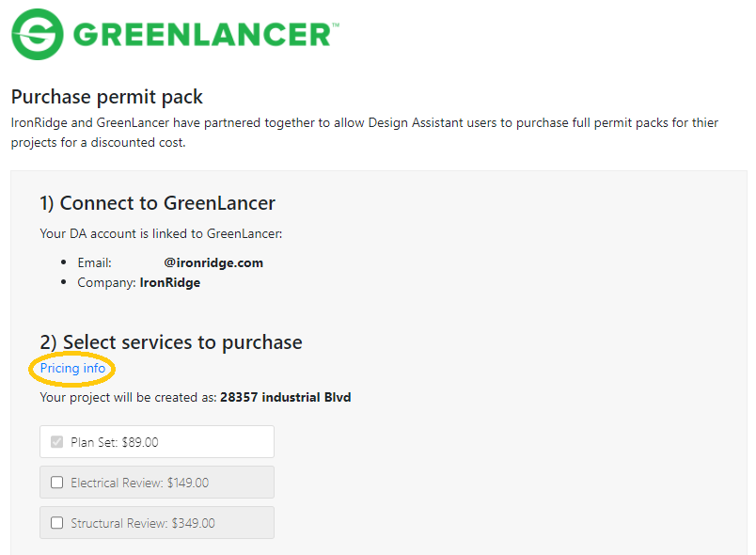Viewport: 756px width, 555px height.
Task: Click "Your project will be created as" text
Action: [x=128, y=398]
